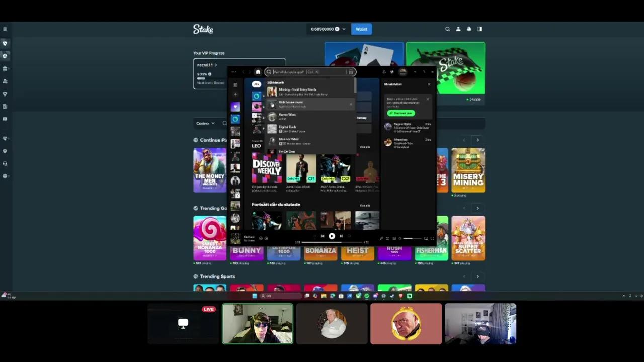The image size is (644, 362).
Task: Select Kanye West from search history
Action: pyautogui.click(x=287, y=116)
